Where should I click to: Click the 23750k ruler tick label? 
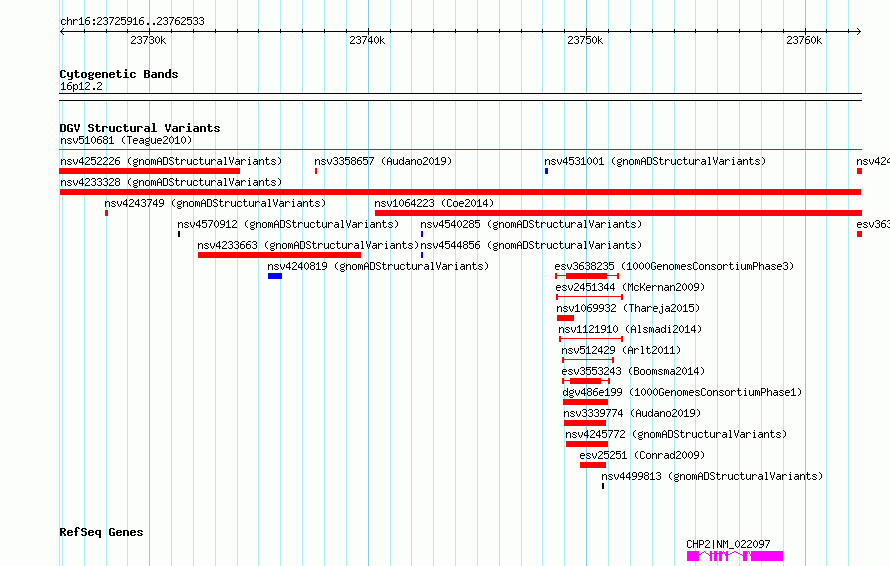585,40
